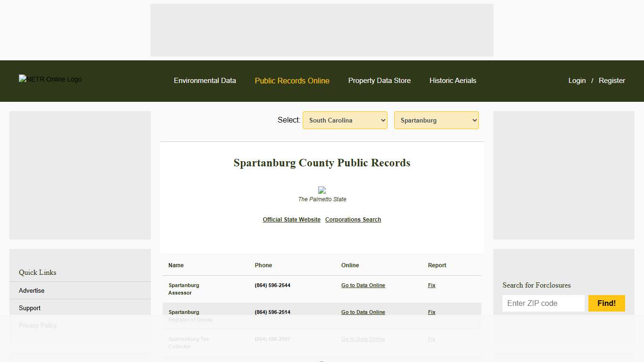Go to Data Online for Spartanburg Assessor
Image resolution: width=644 pixels, height=362 pixels.
click(x=363, y=285)
